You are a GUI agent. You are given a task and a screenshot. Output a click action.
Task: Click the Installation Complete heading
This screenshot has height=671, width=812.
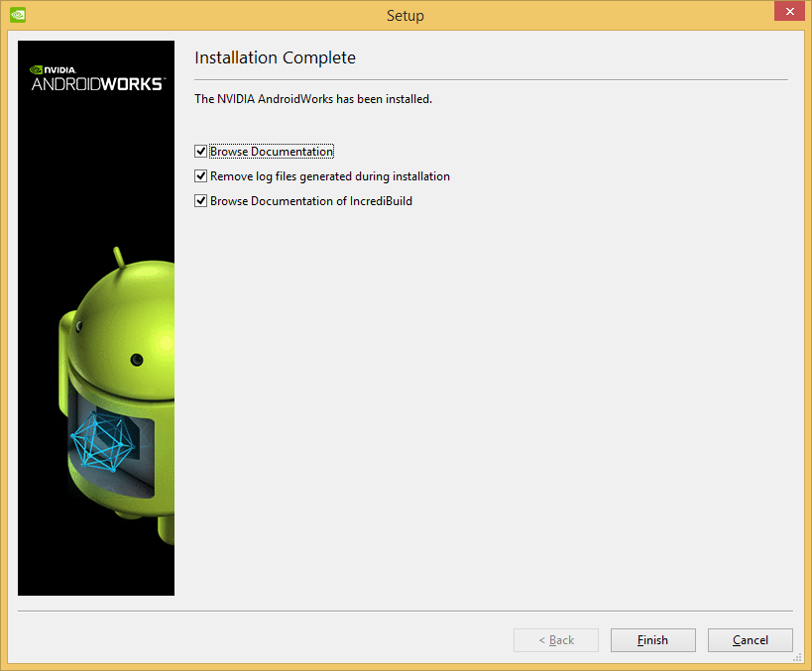click(x=275, y=57)
